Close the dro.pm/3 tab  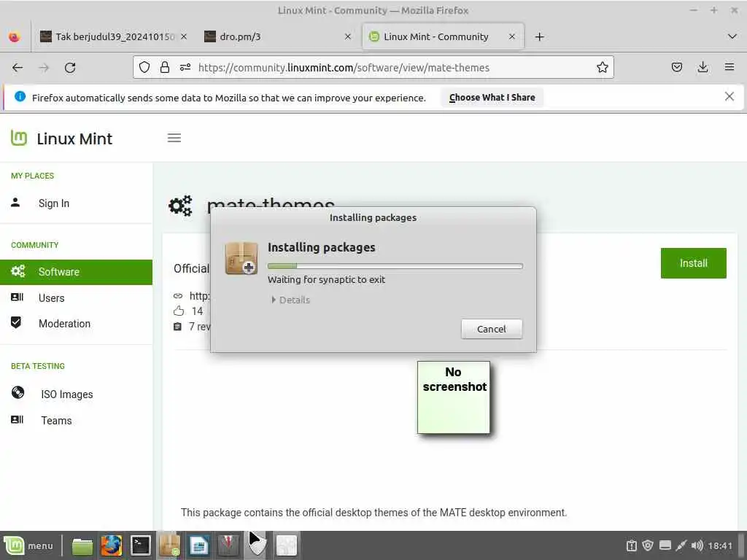[x=348, y=36]
